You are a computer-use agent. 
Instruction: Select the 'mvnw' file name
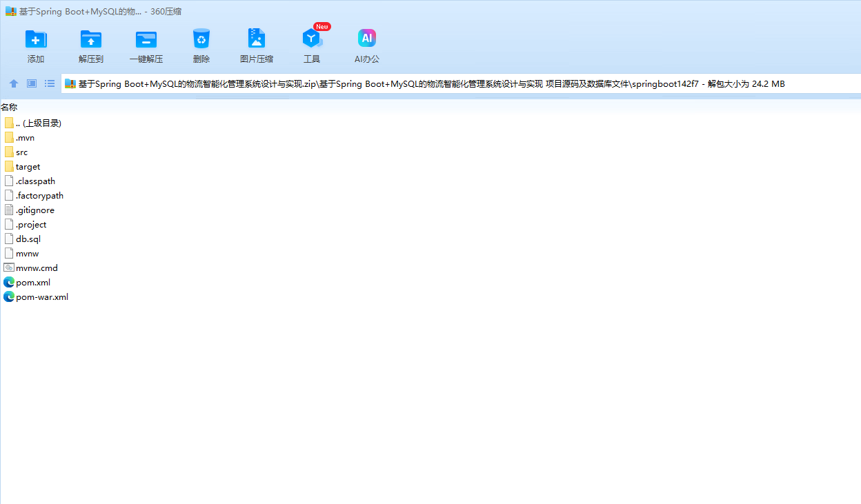[x=28, y=254]
